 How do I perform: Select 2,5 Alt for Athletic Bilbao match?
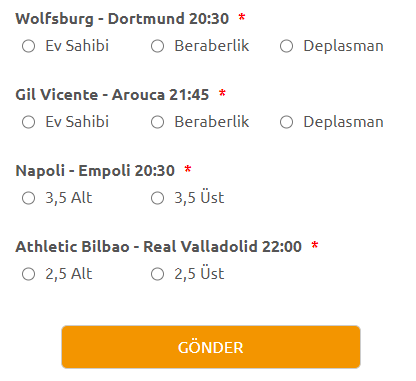point(28,274)
